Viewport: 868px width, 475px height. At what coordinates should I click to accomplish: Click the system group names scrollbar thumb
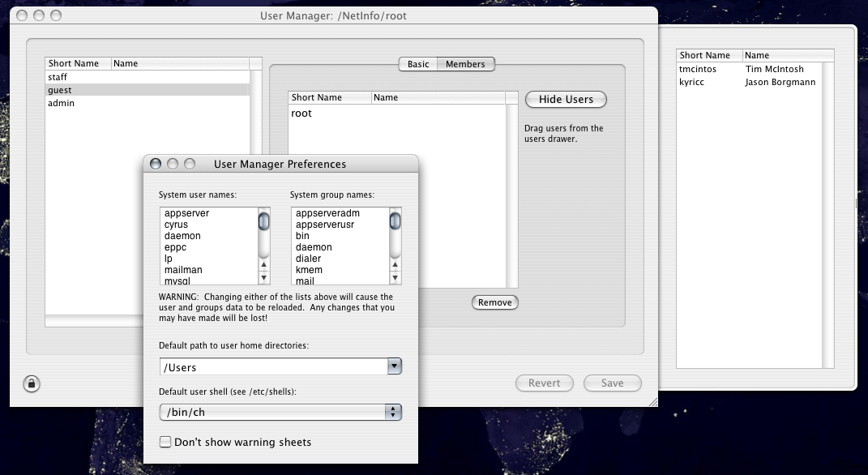point(396,221)
